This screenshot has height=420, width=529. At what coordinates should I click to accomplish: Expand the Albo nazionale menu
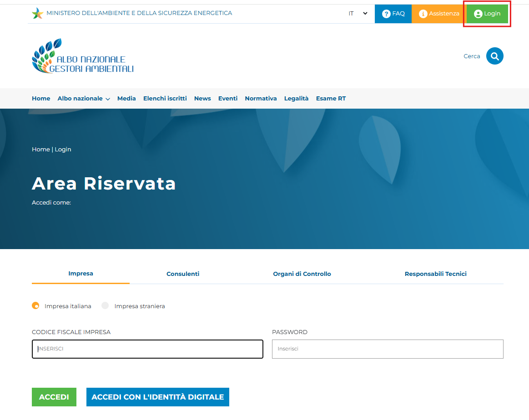tap(84, 99)
